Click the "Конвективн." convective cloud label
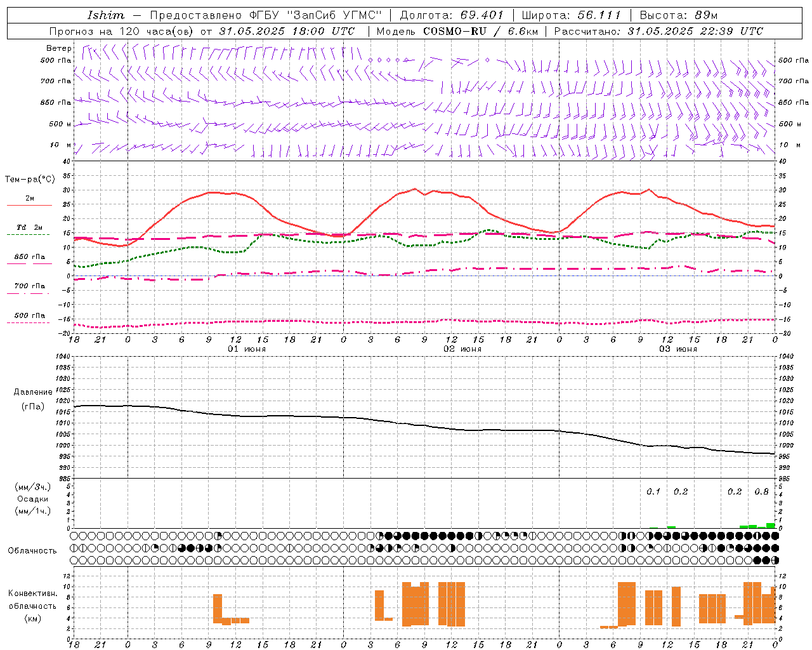This screenshot has width=812, height=650. (33, 594)
